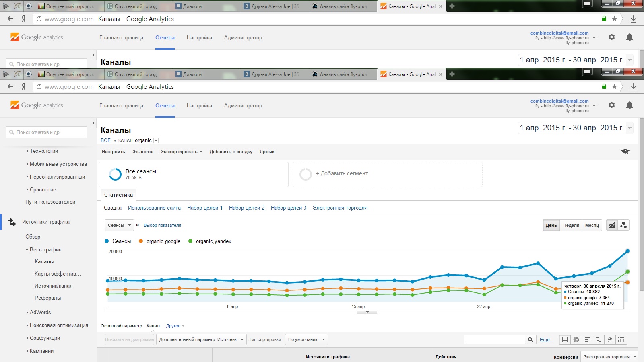Switch to the term cloud view icon
The height and width of the screenshot is (362, 644).
pyautogui.click(x=610, y=339)
